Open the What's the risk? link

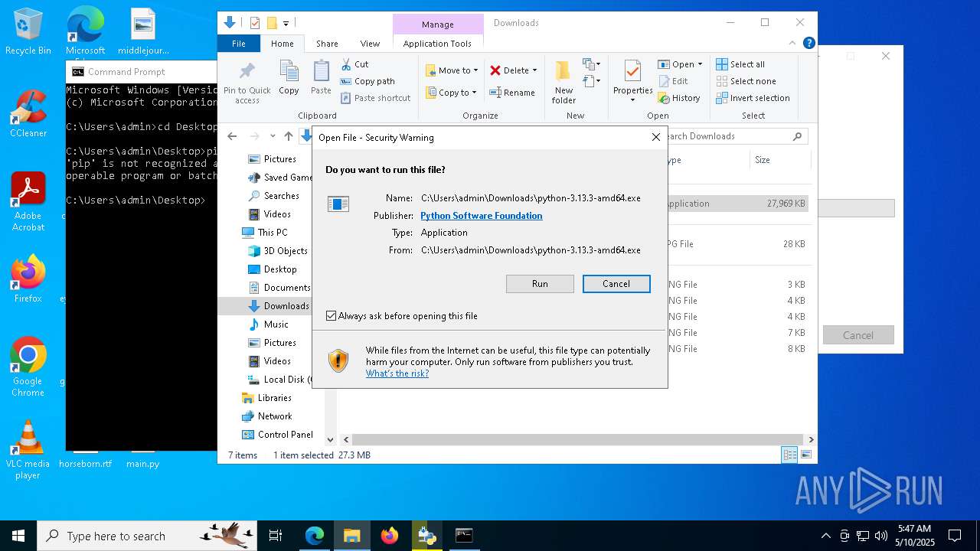[x=397, y=373]
